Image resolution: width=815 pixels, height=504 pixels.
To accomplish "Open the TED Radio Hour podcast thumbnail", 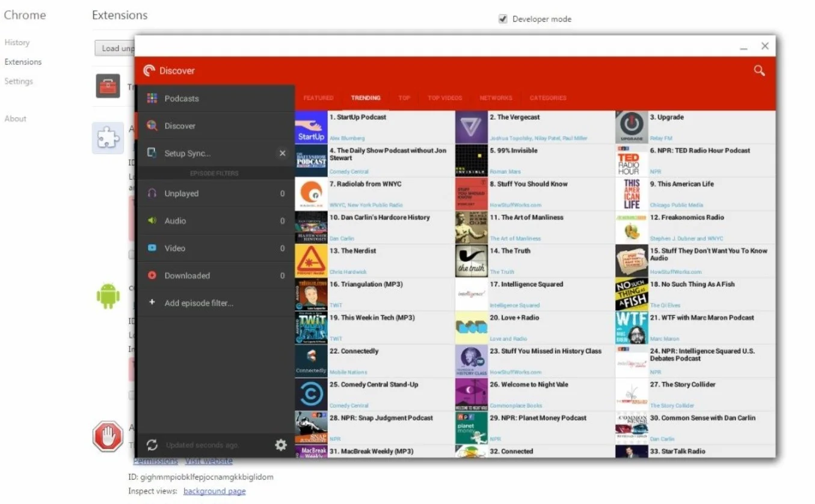I will [x=632, y=161].
